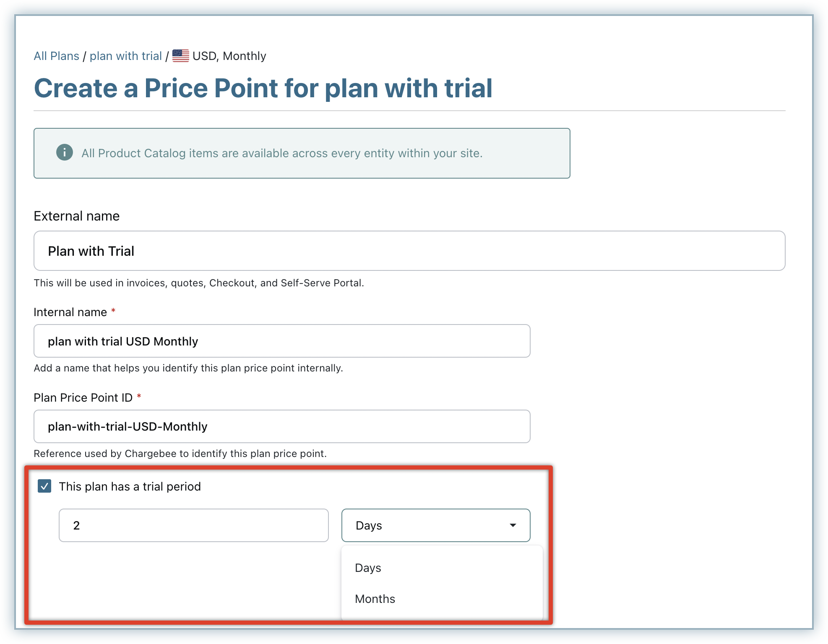Click the USD, Monthly breadcrumb text
Screen dimensions: 828x644
click(229, 56)
